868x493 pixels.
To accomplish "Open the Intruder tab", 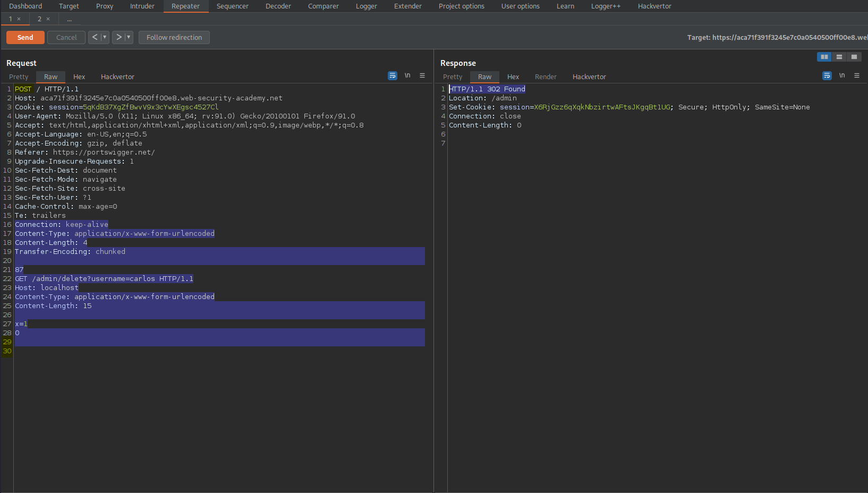I will click(142, 6).
